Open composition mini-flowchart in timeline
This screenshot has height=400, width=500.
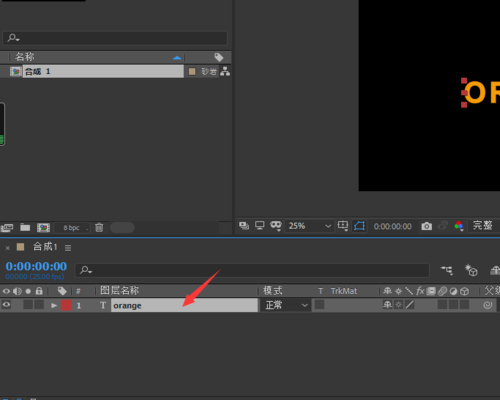(447, 270)
